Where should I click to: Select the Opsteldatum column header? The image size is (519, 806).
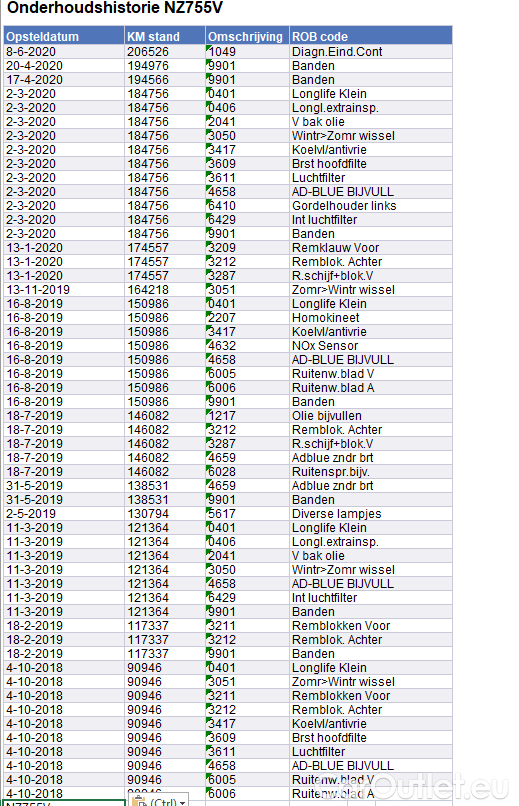coord(64,36)
